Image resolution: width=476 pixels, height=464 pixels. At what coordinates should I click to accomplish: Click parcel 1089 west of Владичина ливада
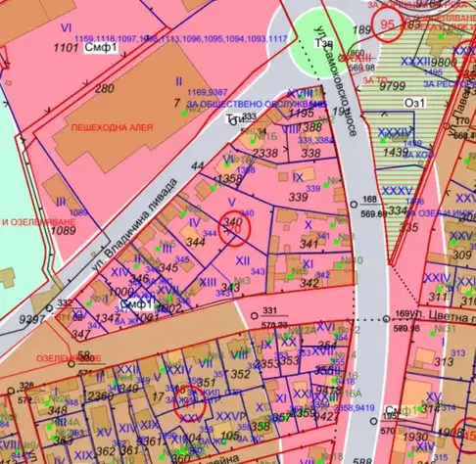click(x=64, y=230)
